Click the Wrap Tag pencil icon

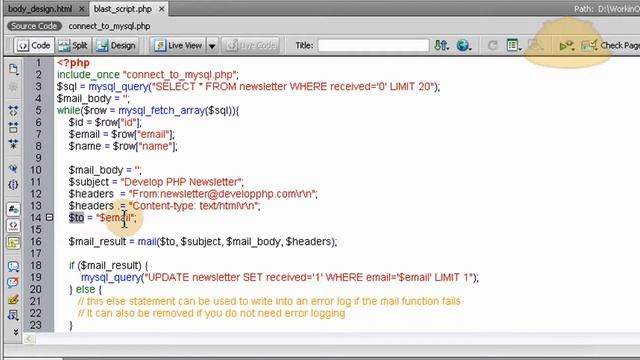[x=13, y=300]
